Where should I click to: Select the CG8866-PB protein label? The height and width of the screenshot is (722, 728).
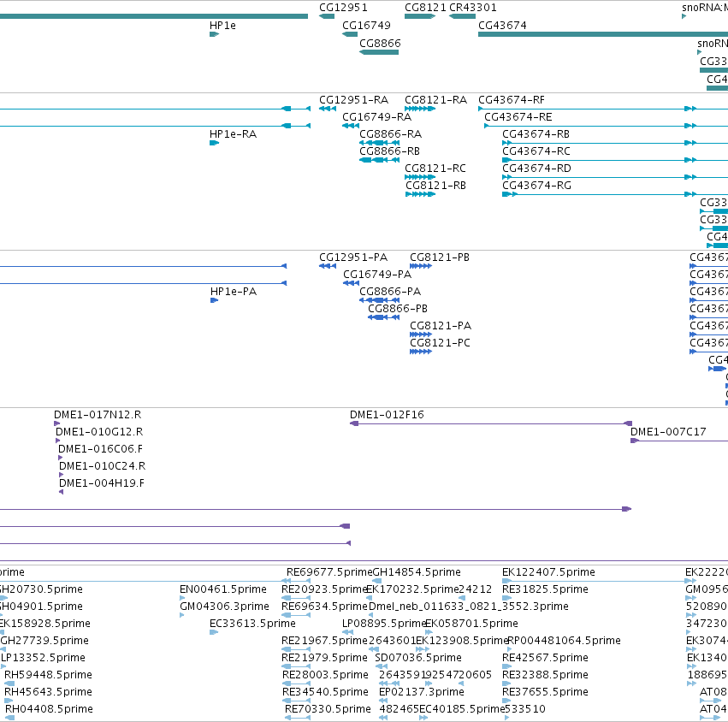pyautogui.click(x=398, y=309)
